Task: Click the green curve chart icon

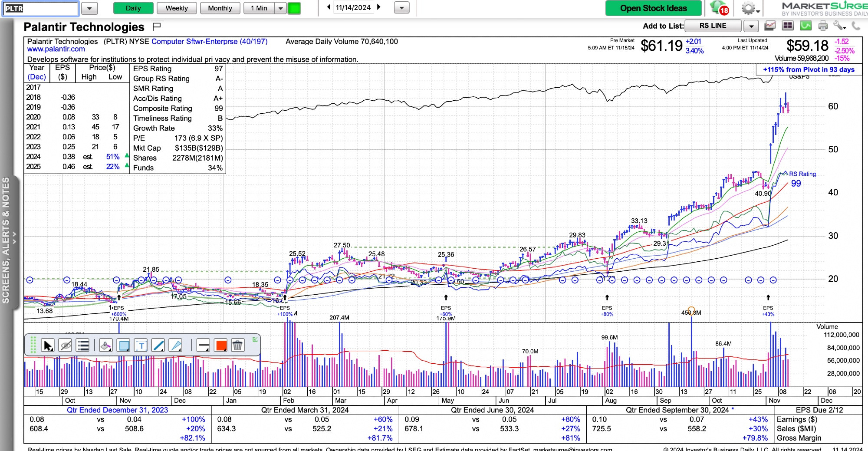Action: point(806,26)
